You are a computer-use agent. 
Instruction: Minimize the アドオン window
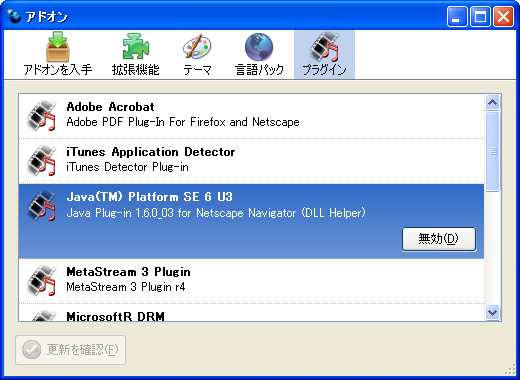click(x=457, y=16)
